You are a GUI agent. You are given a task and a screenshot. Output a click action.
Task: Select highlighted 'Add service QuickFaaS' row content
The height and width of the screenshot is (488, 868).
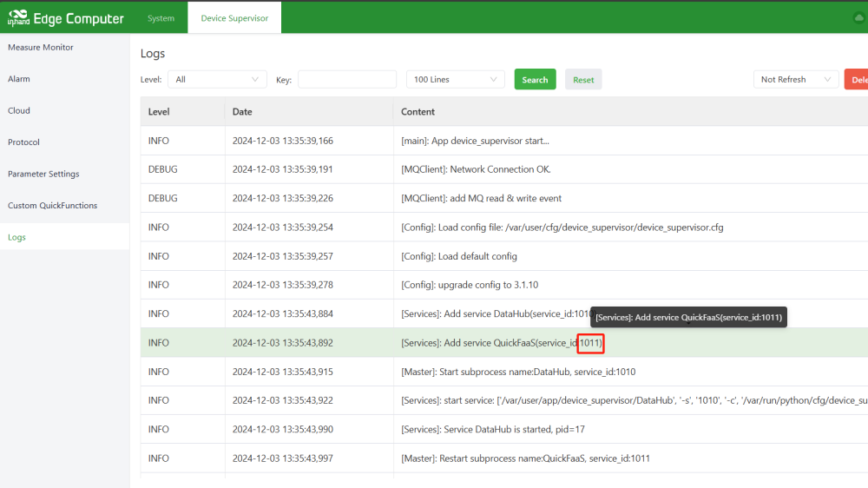coord(502,343)
